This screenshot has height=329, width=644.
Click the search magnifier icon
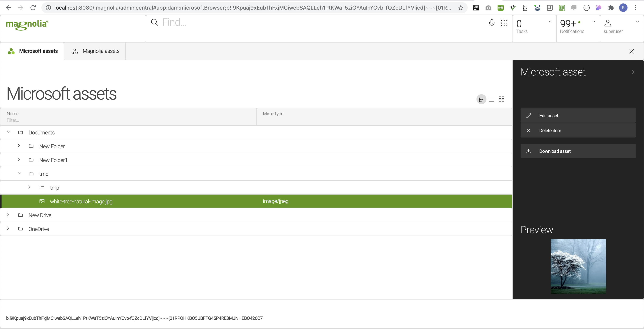(154, 22)
